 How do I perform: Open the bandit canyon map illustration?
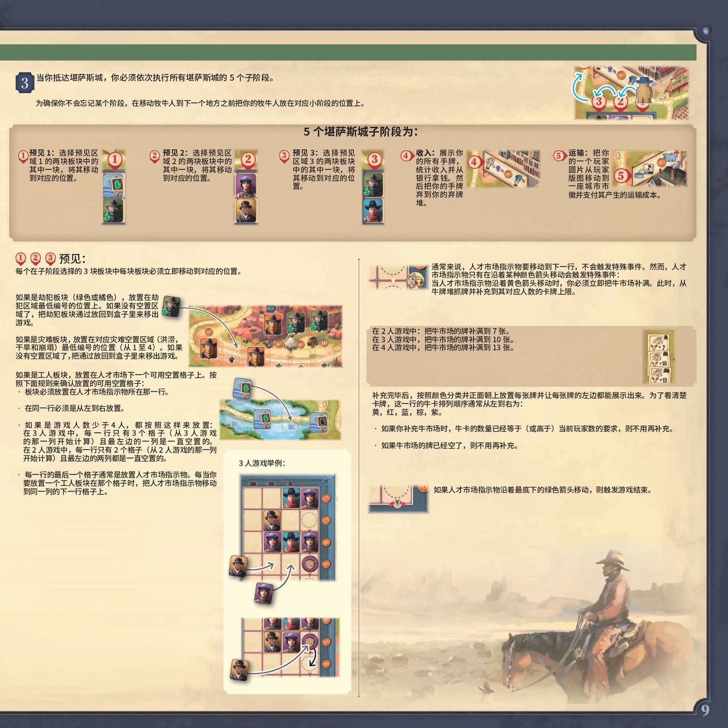(265, 336)
